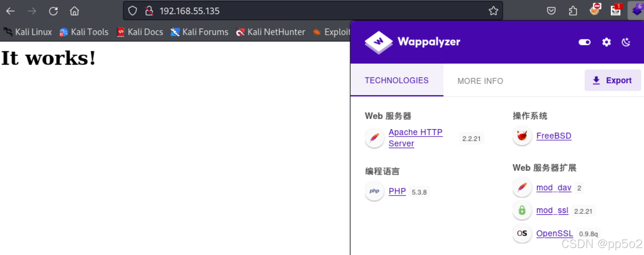Click the OpenSSL OS icon

tap(522, 233)
